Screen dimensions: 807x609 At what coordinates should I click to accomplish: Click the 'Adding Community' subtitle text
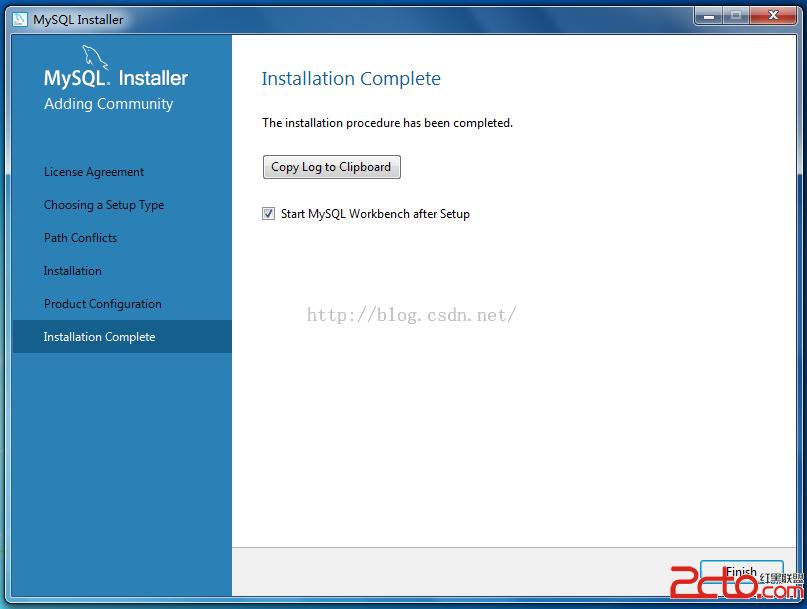click(109, 104)
